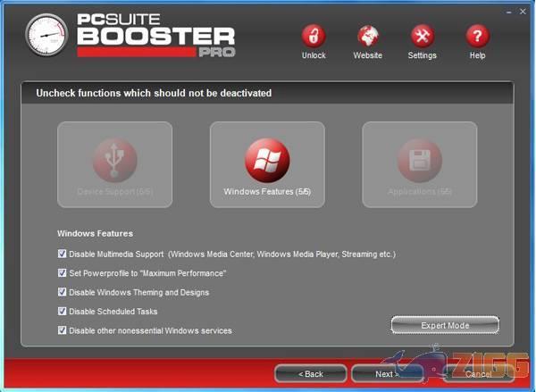The width and height of the screenshot is (536, 392).
Task: Open Settings with the tools icon
Action: click(422, 37)
